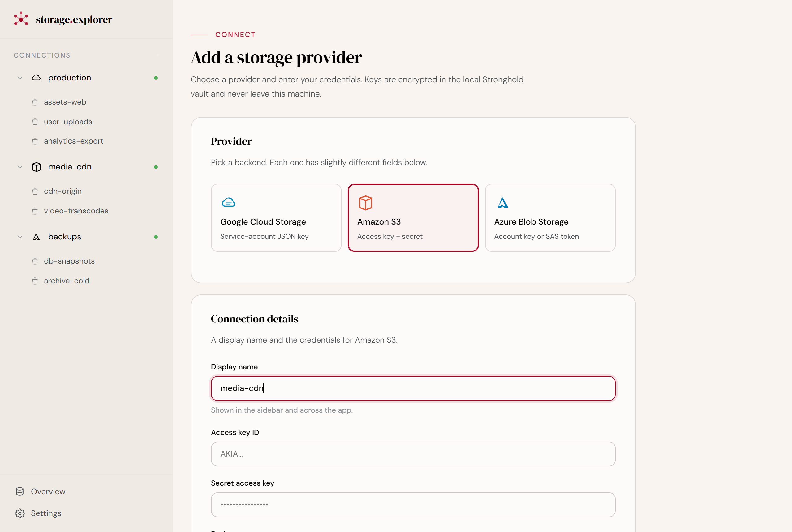Open the production connection
This screenshot has width=792, height=532.
[x=69, y=78]
